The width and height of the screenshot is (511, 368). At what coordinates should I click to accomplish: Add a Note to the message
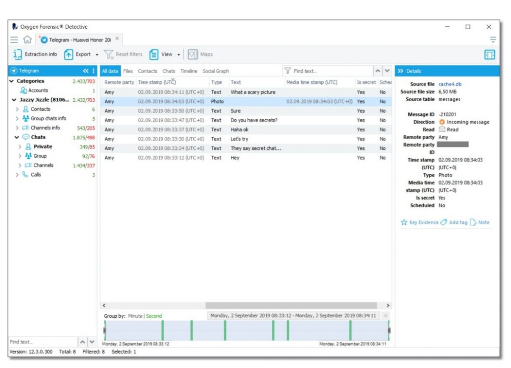(480, 222)
